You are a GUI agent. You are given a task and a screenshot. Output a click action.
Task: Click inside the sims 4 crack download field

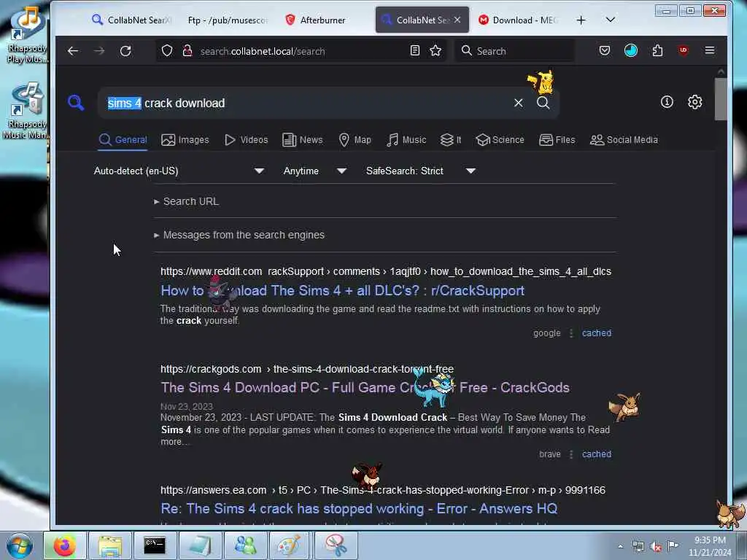(305, 103)
